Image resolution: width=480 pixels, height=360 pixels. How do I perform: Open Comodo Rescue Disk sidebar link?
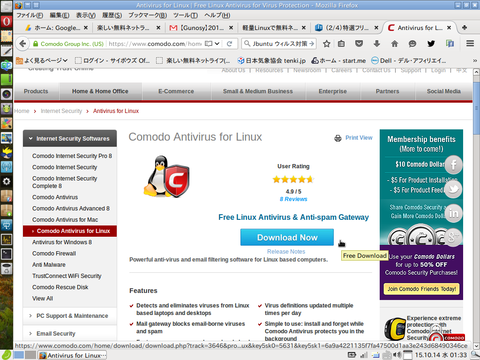(x=60, y=287)
